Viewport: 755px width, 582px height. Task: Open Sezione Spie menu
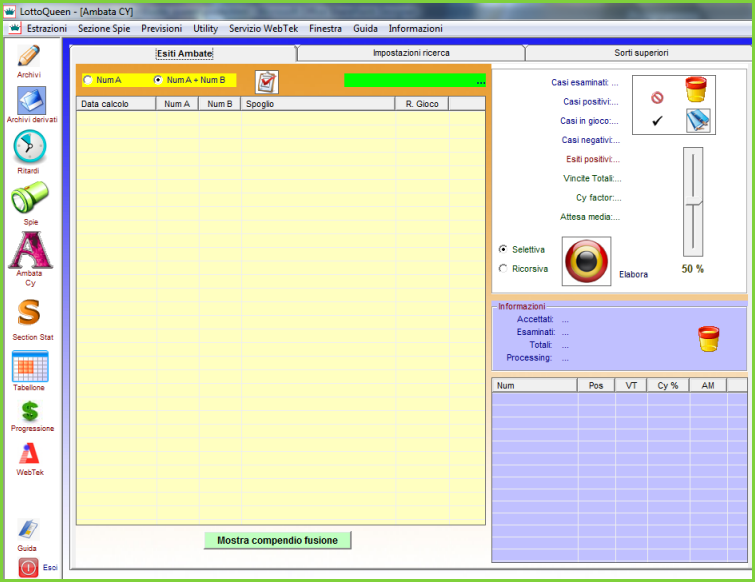tap(104, 28)
